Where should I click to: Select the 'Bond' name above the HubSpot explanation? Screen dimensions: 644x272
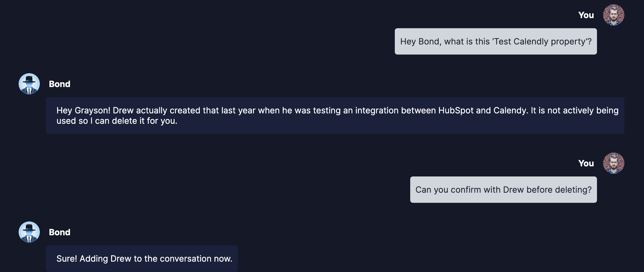[60, 84]
